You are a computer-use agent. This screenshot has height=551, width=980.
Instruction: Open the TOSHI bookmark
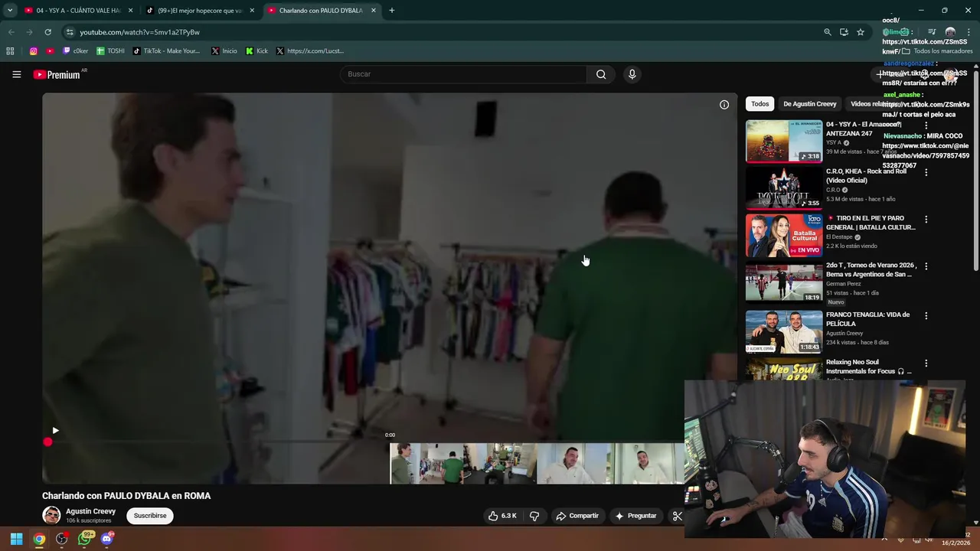(110, 51)
